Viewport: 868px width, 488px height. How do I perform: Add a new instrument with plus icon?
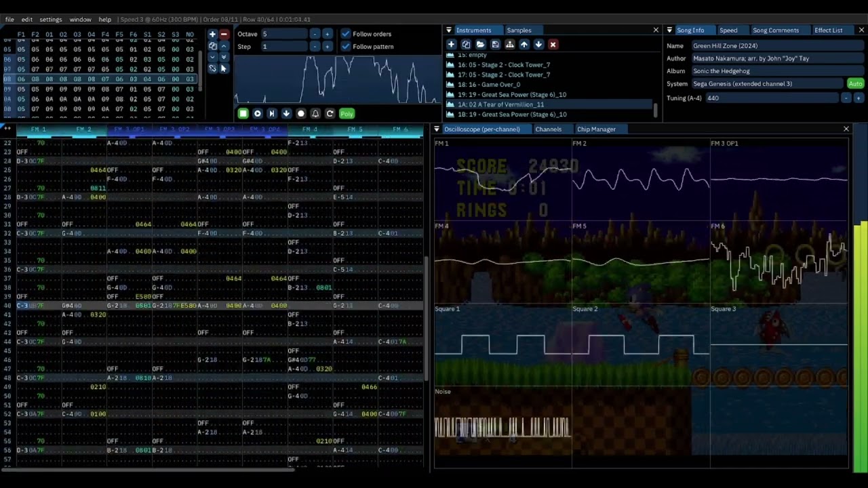(451, 45)
